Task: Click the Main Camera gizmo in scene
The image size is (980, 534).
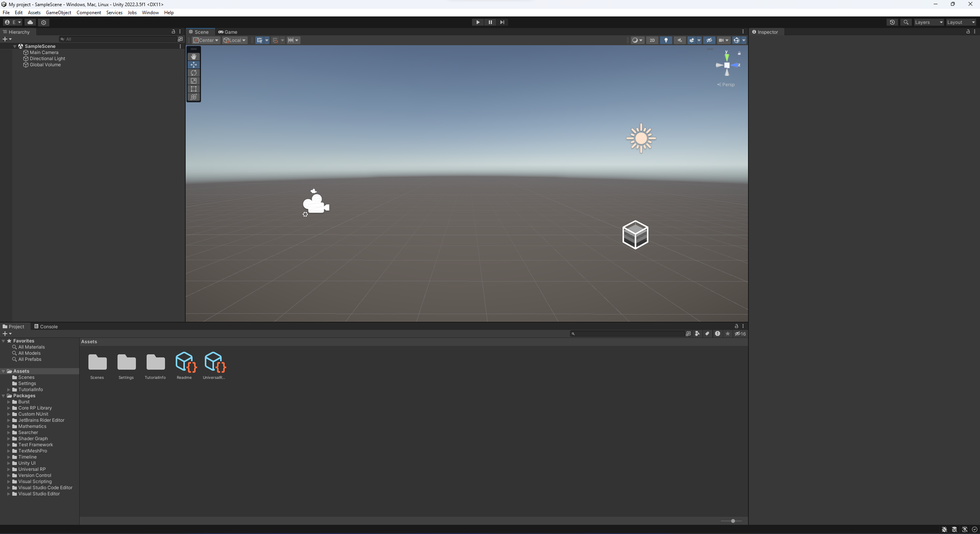Action: (x=316, y=203)
